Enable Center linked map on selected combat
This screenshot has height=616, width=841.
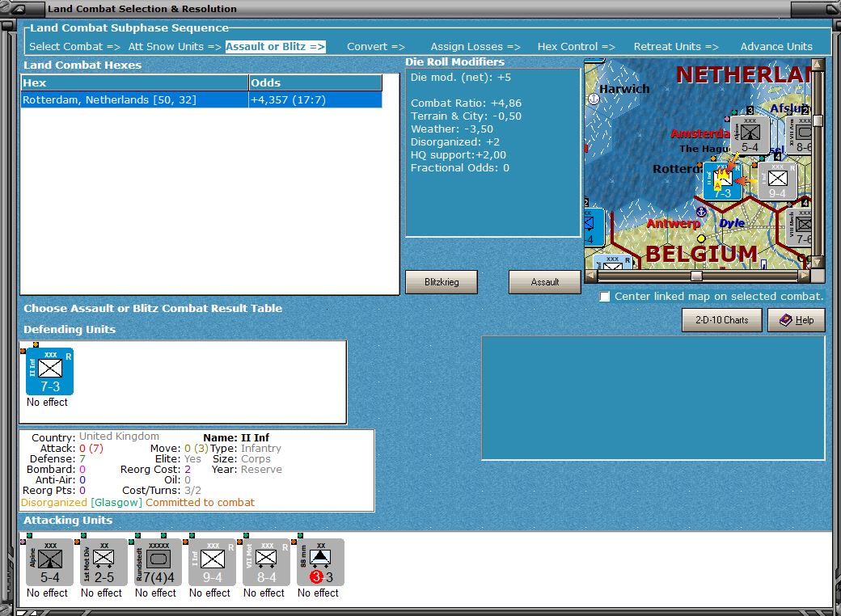[x=605, y=297]
